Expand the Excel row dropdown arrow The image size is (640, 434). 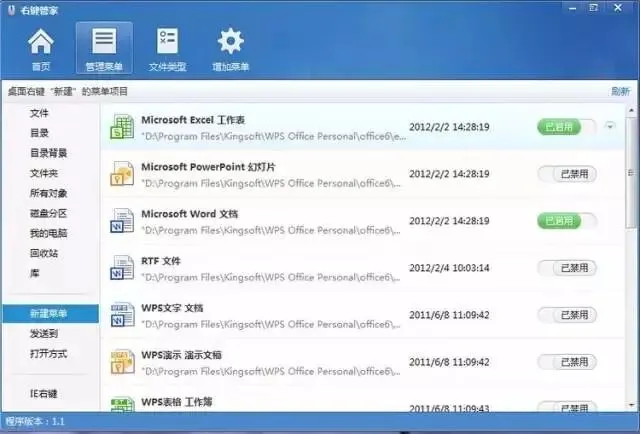coord(610,126)
